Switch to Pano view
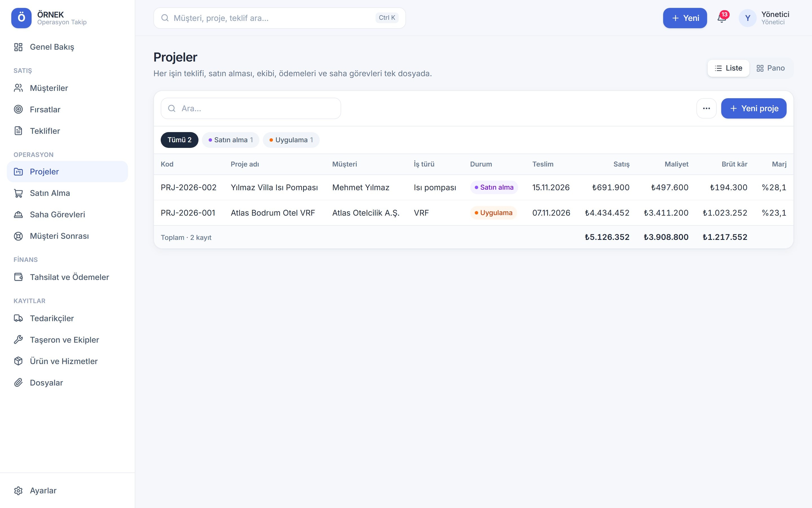The height and width of the screenshot is (508, 812). tap(771, 68)
